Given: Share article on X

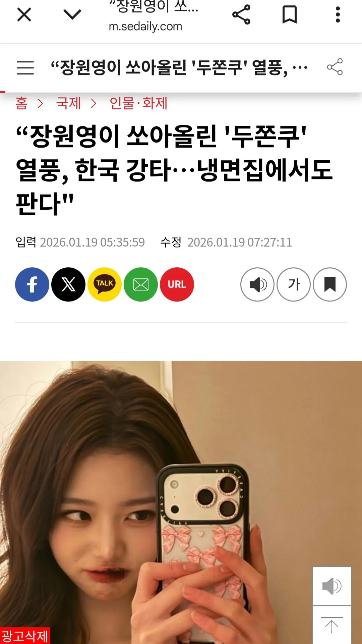Looking at the screenshot, I should tap(68, 284).
